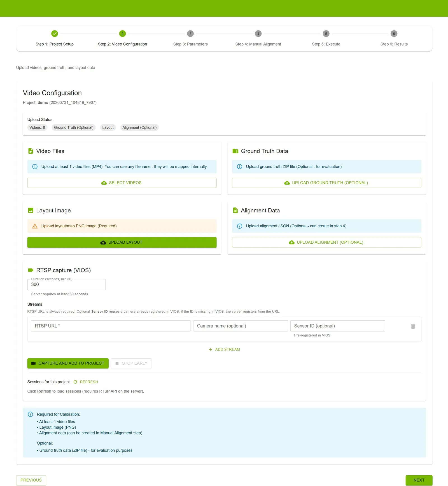Click Upload Alignment (Optional) button
Screen dimensions: 448x486
click(x=326, y=242)
